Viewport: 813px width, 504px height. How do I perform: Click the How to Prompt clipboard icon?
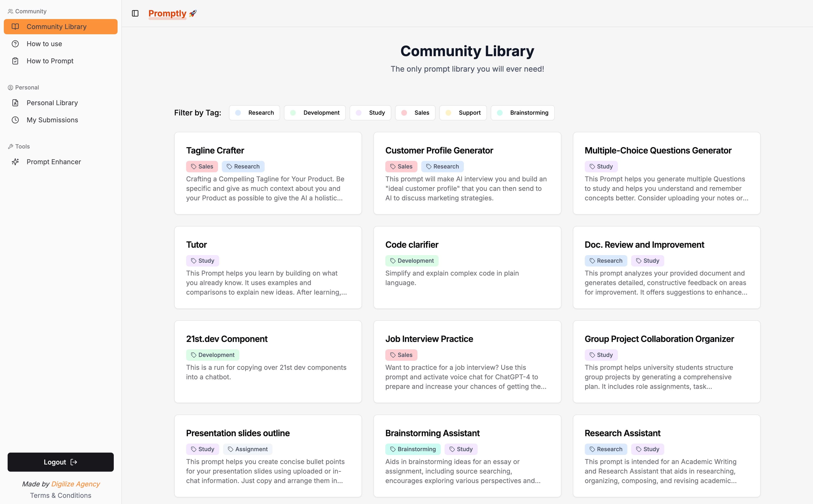tap(15, 61)
